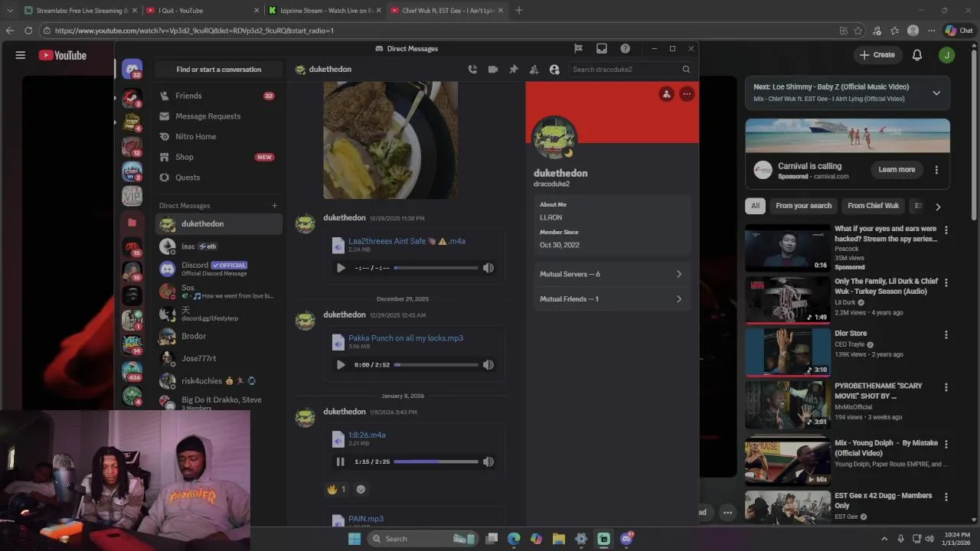Switch to I Quit - YouTube tab
This screenshot has height=551, width=980.
pyautogui.click(x=201, y=11)
